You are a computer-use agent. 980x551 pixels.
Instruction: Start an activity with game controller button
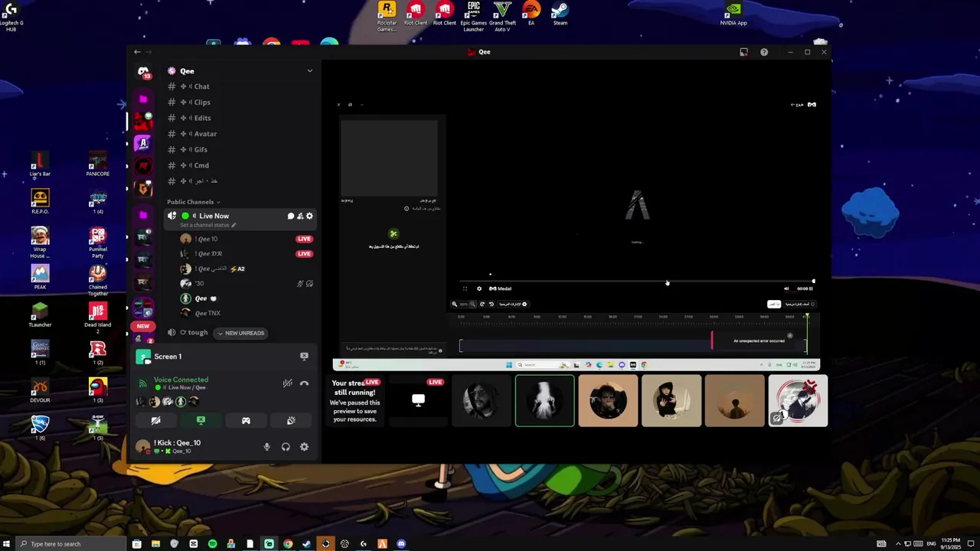tap(246, 420)
